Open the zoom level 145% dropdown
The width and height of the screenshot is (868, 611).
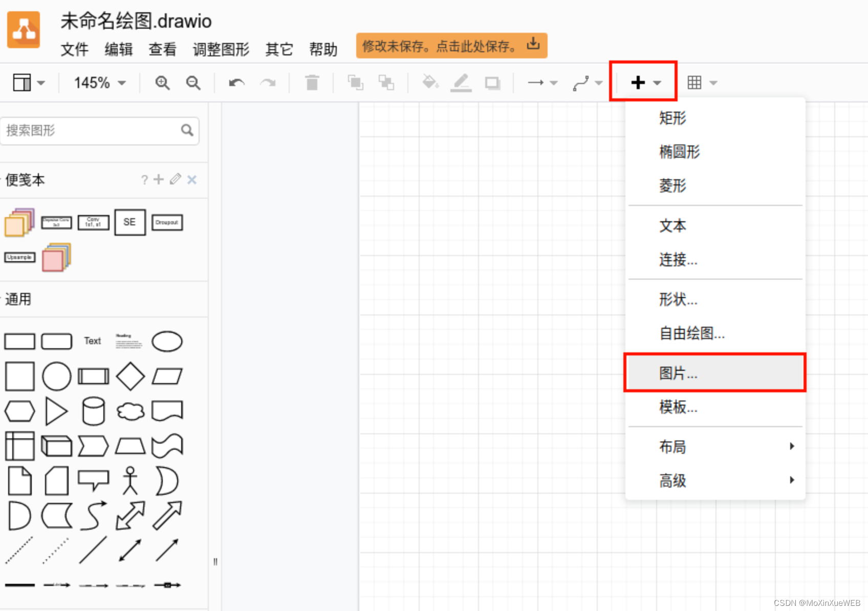pos(98,82)
